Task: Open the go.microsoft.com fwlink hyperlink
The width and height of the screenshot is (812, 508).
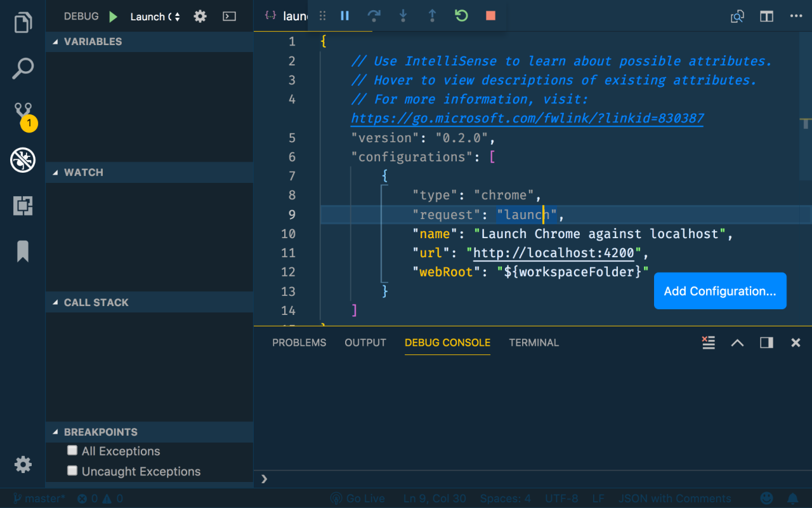Action: [x=527, y=118]
